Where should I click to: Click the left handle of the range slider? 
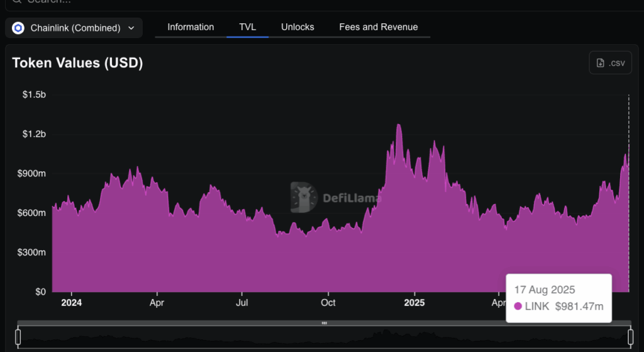point(18,337)
